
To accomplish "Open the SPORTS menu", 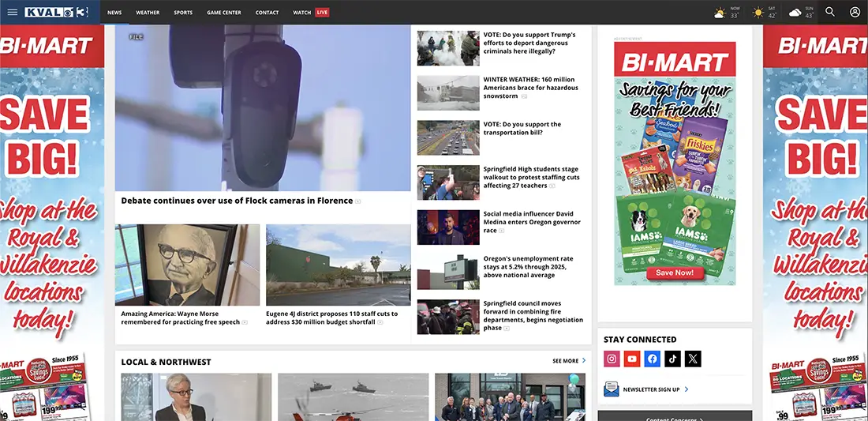I will [x=183, y=12].
